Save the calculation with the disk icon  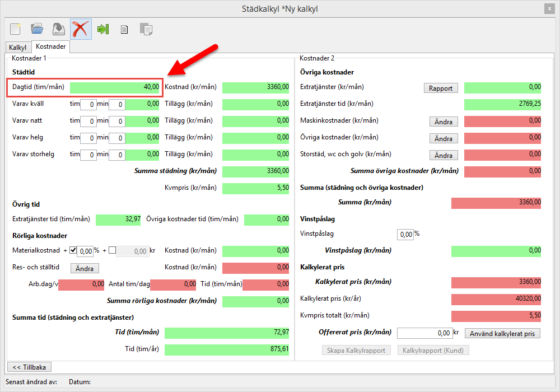click(x=59, y=29)
